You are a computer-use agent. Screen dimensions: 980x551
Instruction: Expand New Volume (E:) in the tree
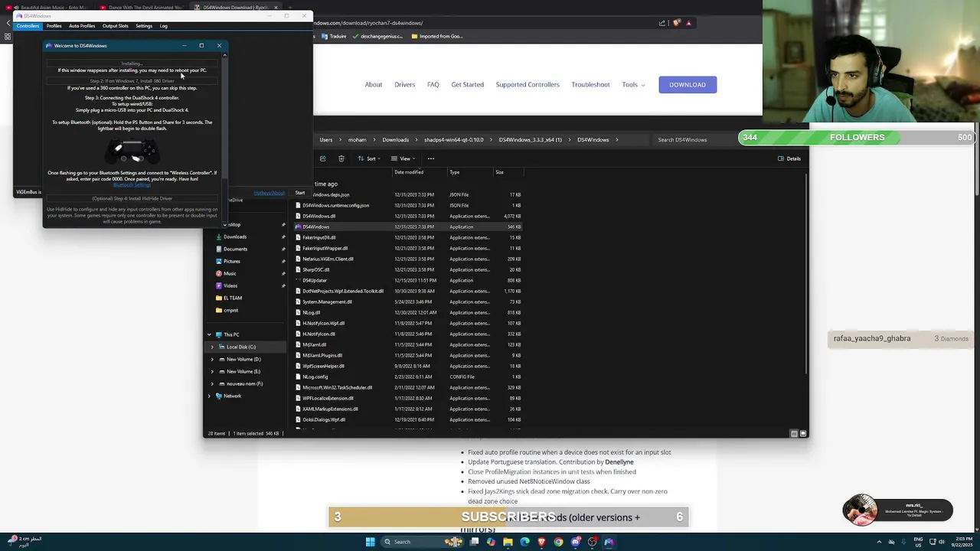212,371
